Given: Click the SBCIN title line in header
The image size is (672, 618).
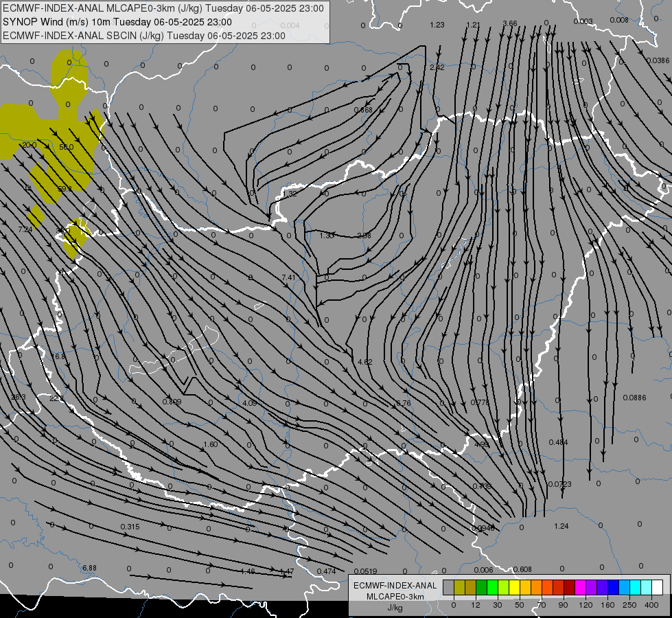Looking at the screenshot, I should 144,36.
